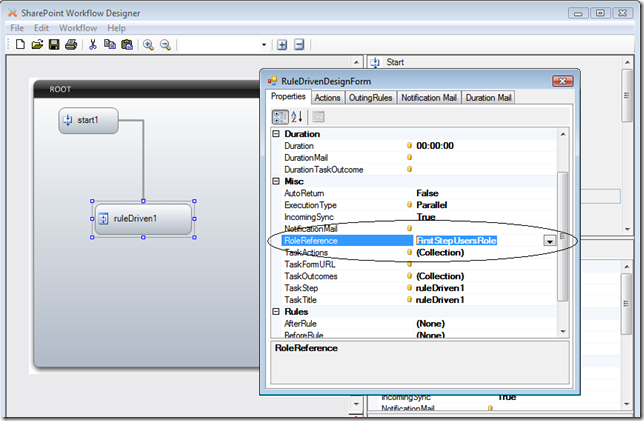Paste using the clipboard toolbar icon
Screen dimensions: 644x421
127,44
